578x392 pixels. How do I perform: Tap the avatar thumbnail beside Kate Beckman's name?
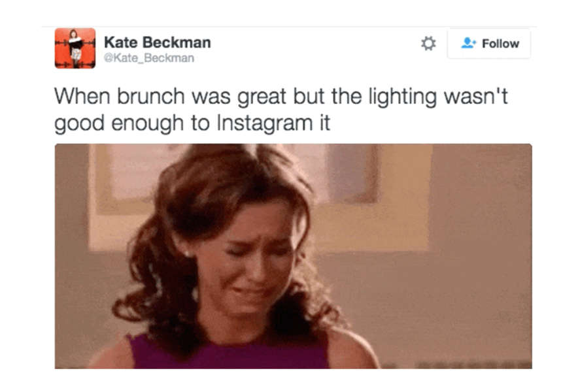[74, 45]
